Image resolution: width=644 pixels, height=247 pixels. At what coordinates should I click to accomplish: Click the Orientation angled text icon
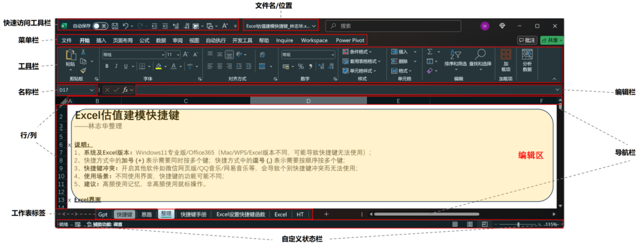(239, 55)
